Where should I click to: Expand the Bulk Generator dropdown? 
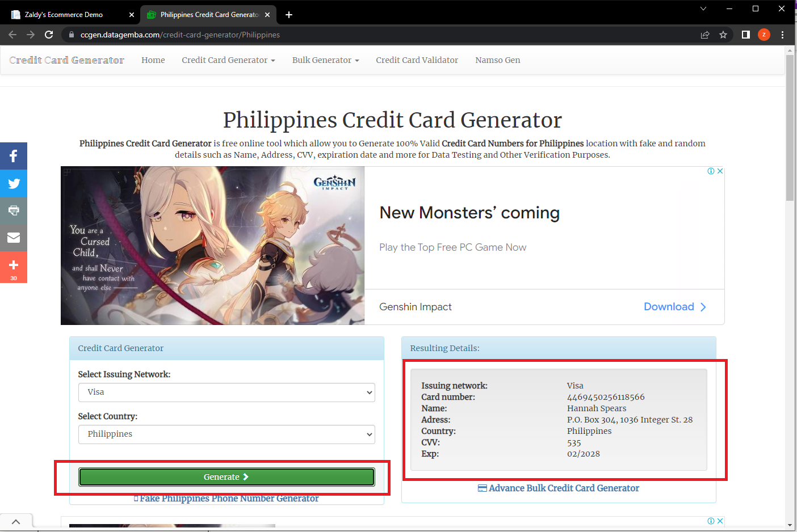point(325,60)
